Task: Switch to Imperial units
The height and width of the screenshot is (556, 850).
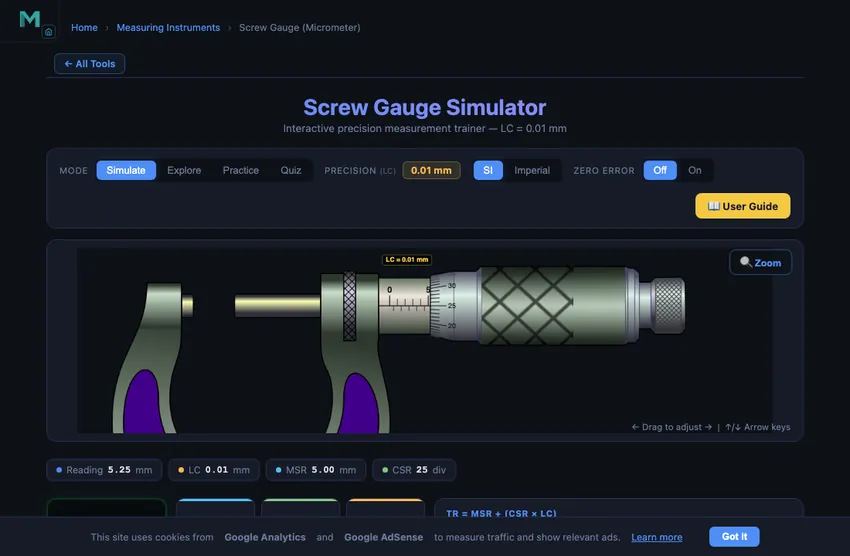Action: (532, 170)
